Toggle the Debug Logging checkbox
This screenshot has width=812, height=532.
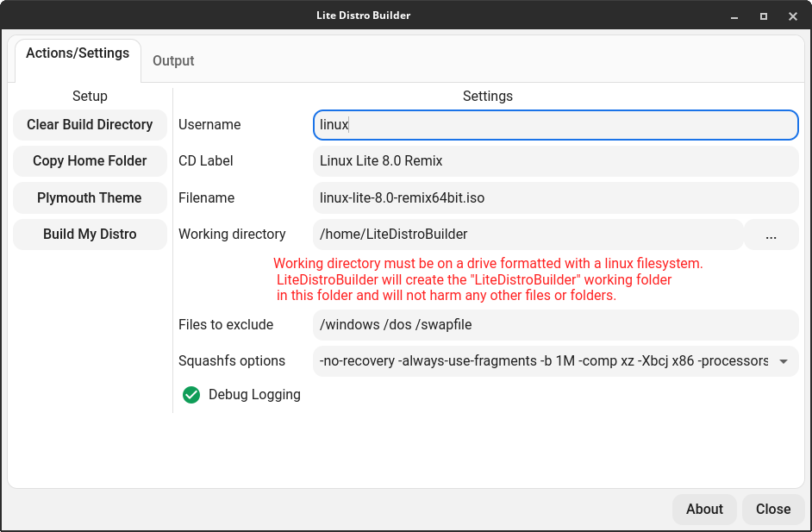(x=191, y=395)
